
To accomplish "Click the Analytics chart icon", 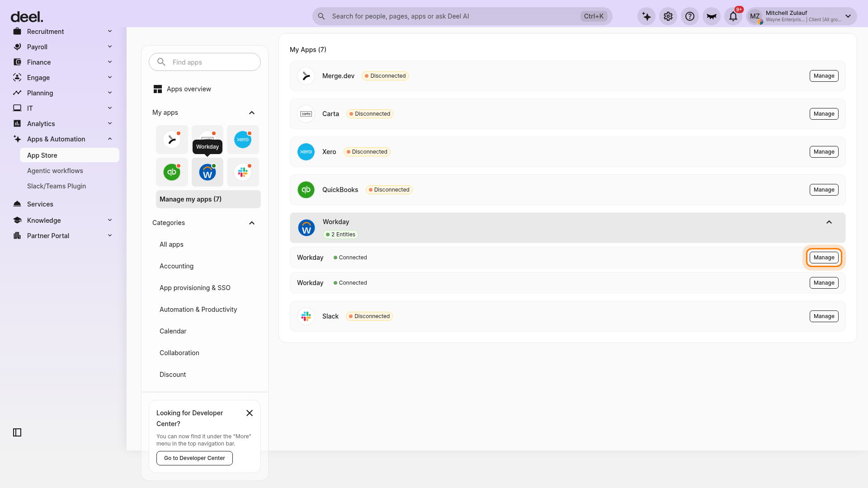I will tap(17, 123).
